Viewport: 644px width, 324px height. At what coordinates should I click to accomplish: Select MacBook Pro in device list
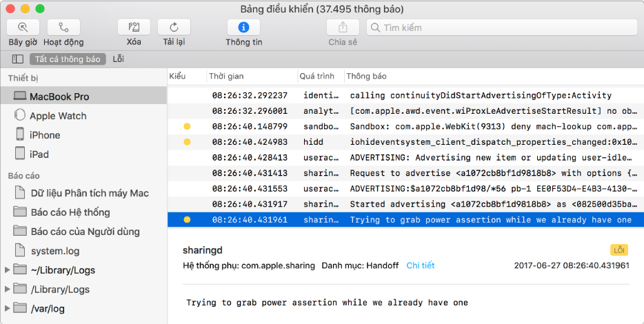click(x=83, y=97)
